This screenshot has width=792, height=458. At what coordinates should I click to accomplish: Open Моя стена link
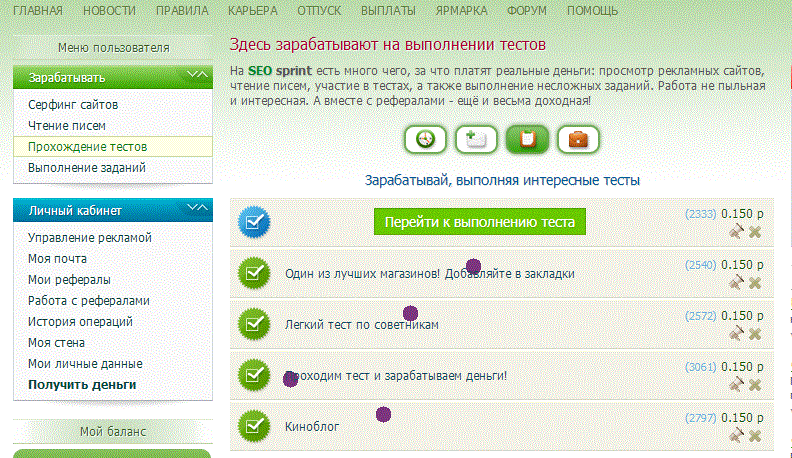click(x=57, y=342)
